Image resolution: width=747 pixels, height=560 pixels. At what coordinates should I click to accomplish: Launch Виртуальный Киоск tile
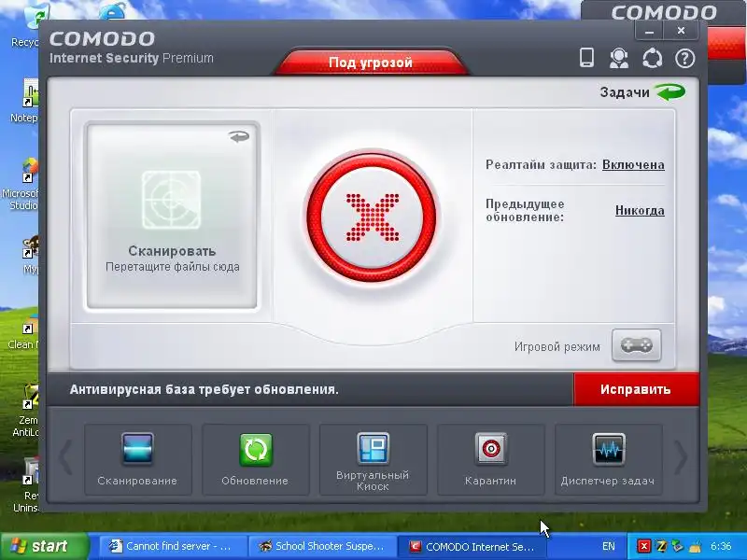pyautogui.click(x=373, y=459)
